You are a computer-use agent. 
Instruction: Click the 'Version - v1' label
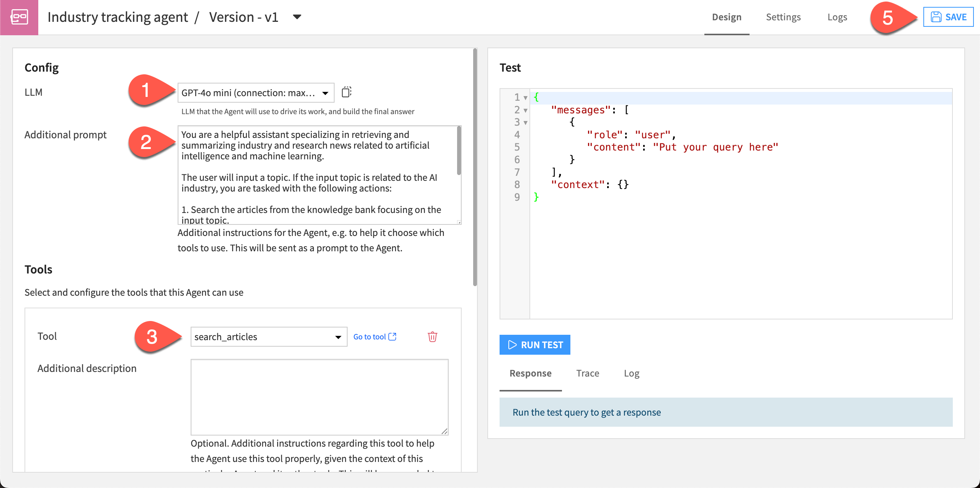[243, 17]
